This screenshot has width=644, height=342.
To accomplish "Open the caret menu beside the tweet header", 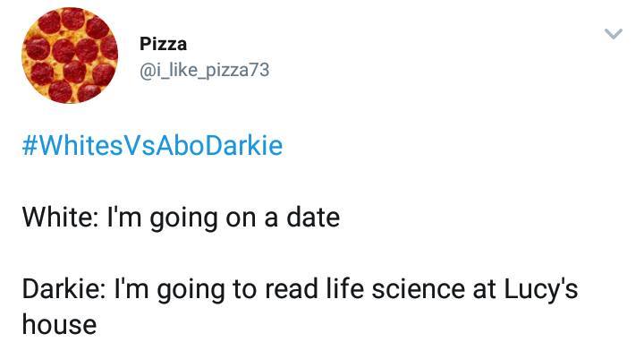I will [614, 34].
